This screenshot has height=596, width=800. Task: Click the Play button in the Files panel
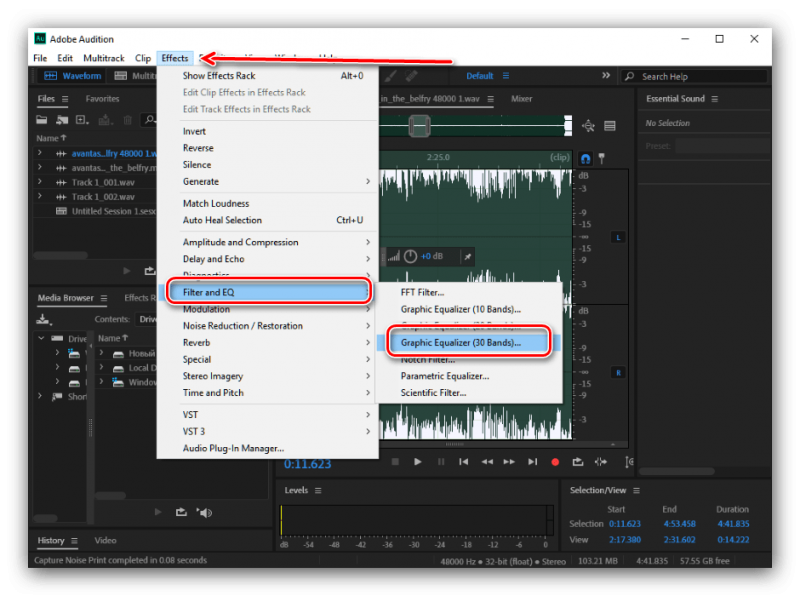(x=127, y=270)
